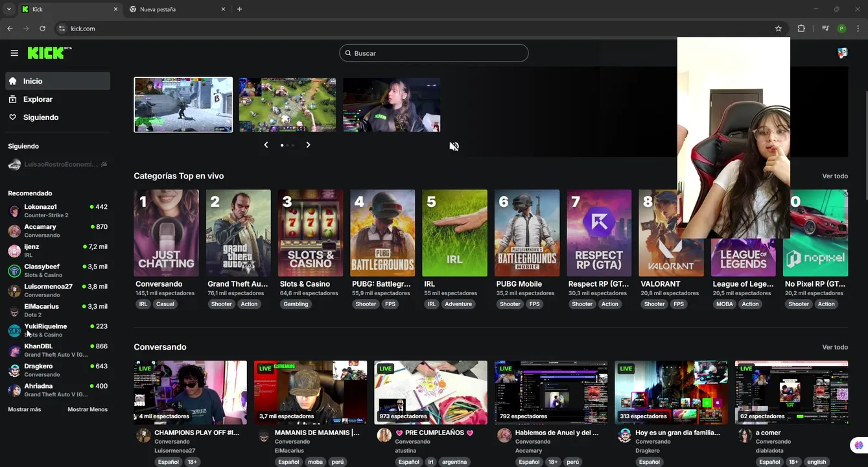
Task: Go to previous featured stream with left arrow
Action: point(266,145)
